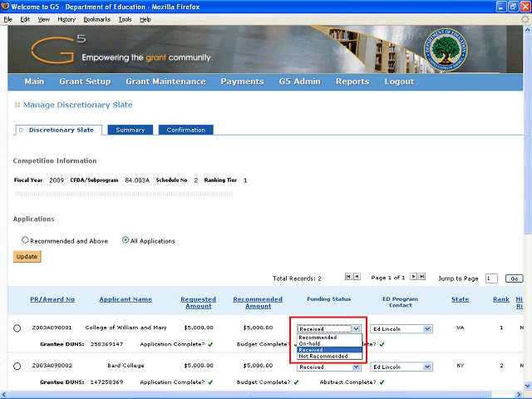Click the Jump to Page input field
This screenshot has width=532, height=399.
(491, 278)
